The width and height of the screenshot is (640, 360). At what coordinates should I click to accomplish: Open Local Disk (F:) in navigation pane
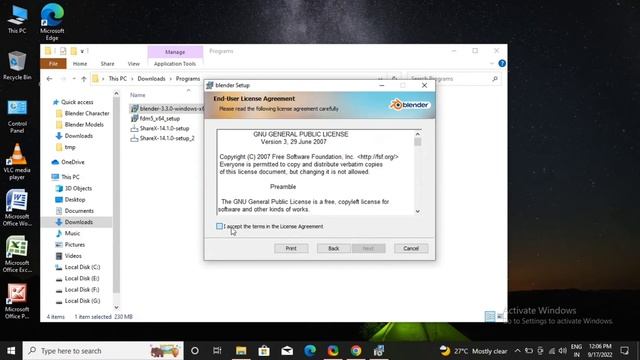point(77,289)
